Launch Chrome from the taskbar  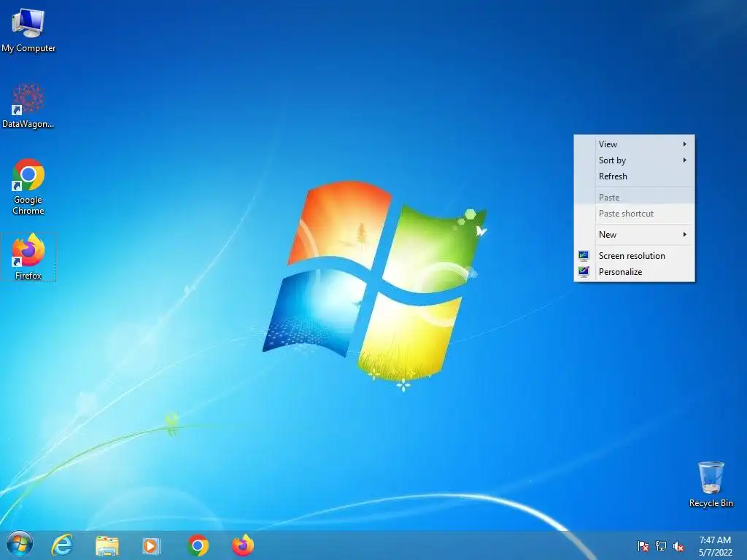198,545
